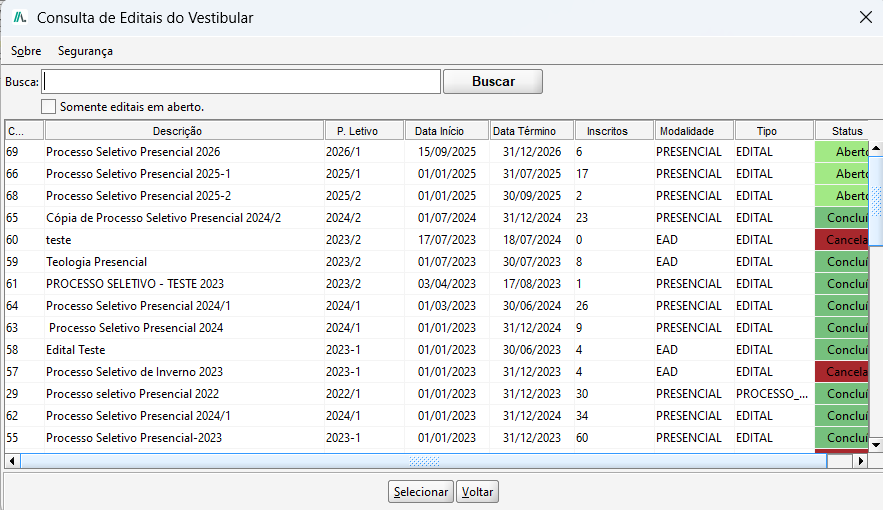Click the horizontal scrollbar left arrow
The width and height of the screenshot is (883, 510).
tap(12, 461)
